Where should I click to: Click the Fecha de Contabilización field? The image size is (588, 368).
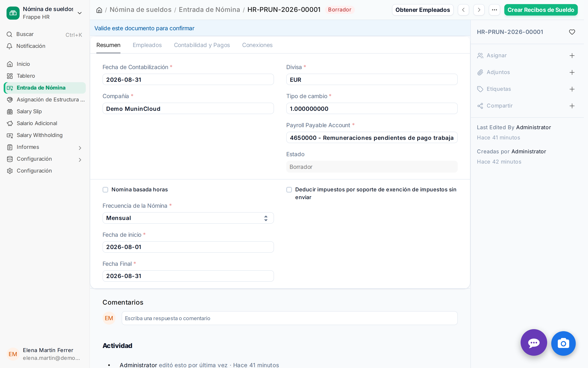188,80
